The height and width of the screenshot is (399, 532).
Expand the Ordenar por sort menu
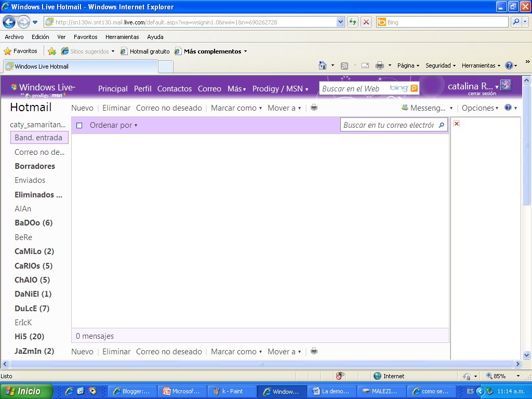pyautogui.click(x=114, y=125)
